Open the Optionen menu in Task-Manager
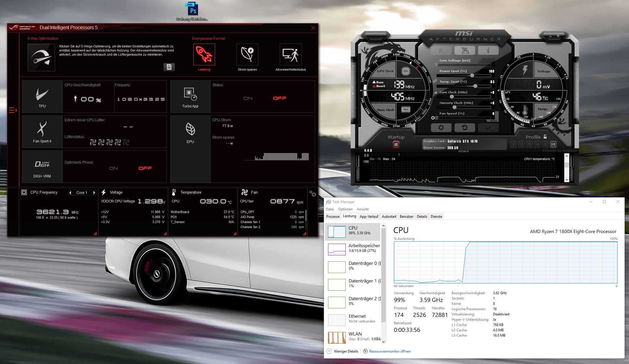 click(345, 209)
